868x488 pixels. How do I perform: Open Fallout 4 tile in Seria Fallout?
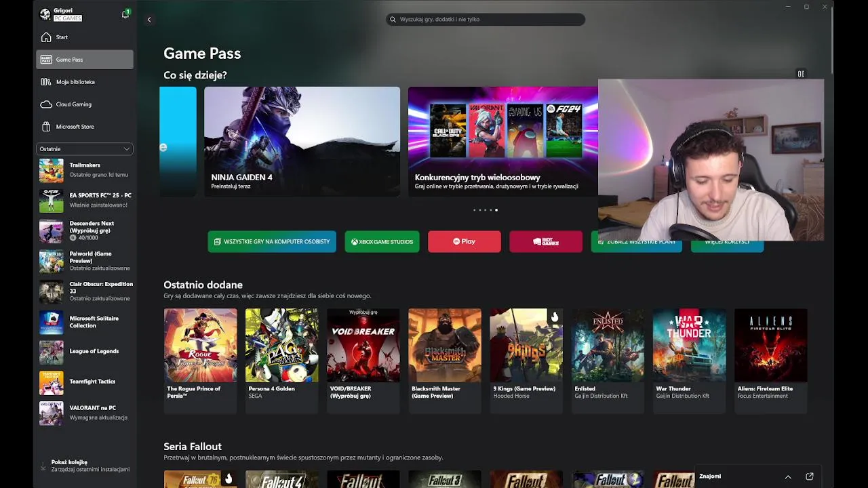tap(282, 479)
